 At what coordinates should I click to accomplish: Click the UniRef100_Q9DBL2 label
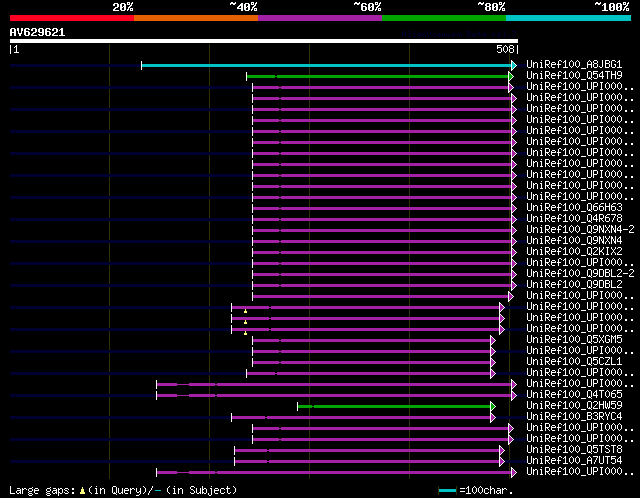(574, 285)
